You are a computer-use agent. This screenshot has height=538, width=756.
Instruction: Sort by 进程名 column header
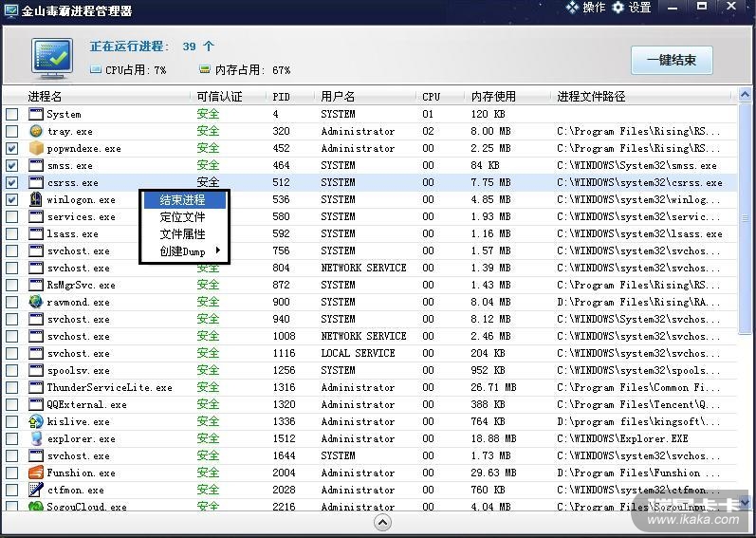[x=45, y=97]
